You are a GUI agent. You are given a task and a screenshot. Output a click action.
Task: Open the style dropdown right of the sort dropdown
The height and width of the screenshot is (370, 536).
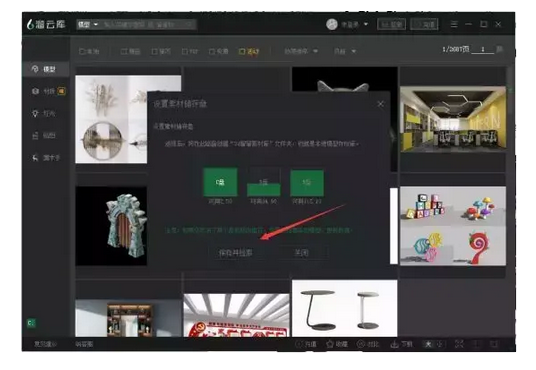[x=345, y=51]
